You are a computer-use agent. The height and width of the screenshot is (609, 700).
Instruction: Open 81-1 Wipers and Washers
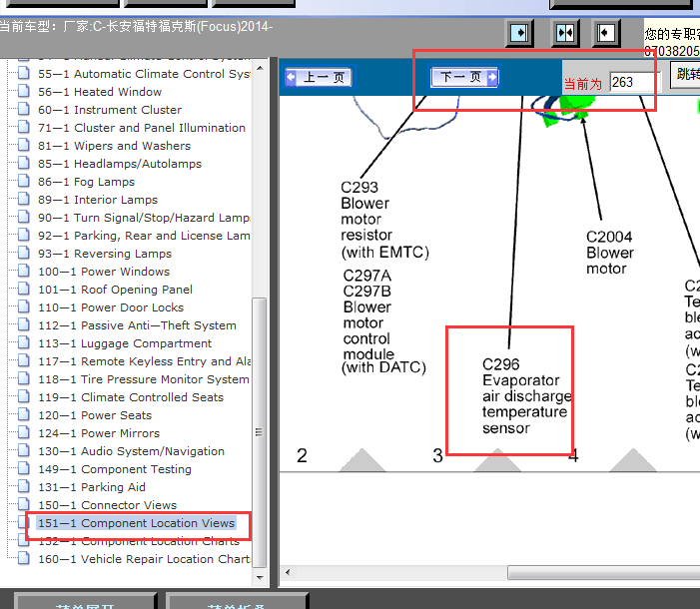pos(114,146)
